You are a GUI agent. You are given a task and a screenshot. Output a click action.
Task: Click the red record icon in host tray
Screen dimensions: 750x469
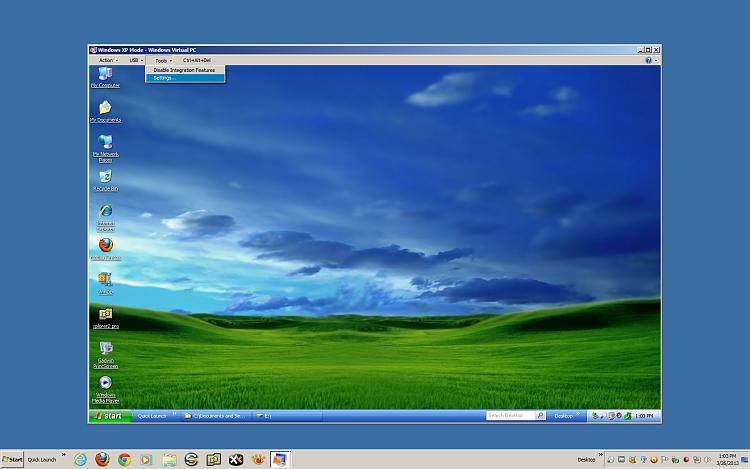[x=686, y=459]
